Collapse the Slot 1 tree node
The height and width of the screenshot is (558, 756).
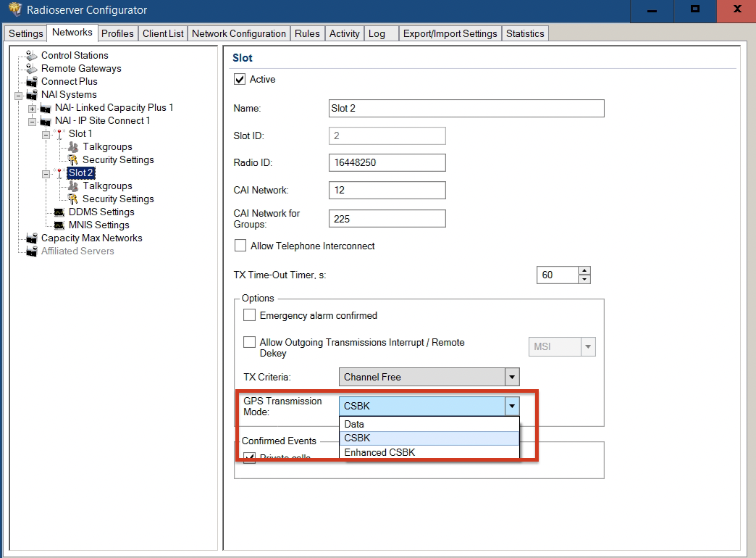point(46,135)
